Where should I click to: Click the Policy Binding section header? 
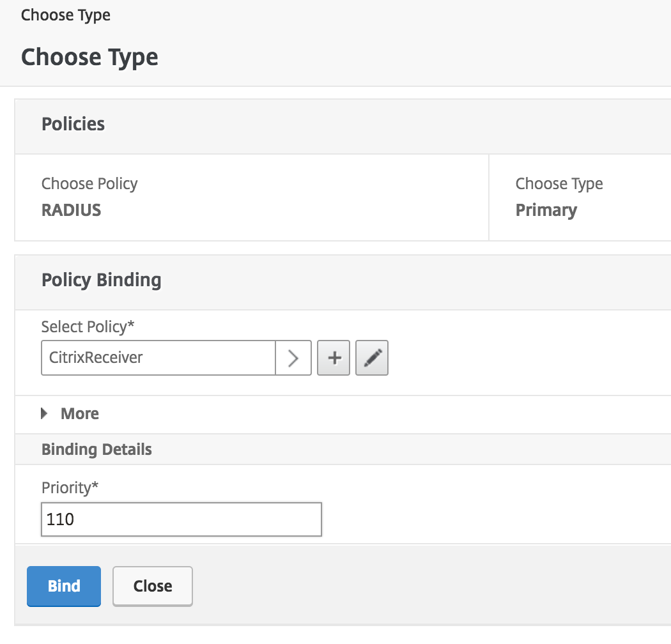(101, 280)
